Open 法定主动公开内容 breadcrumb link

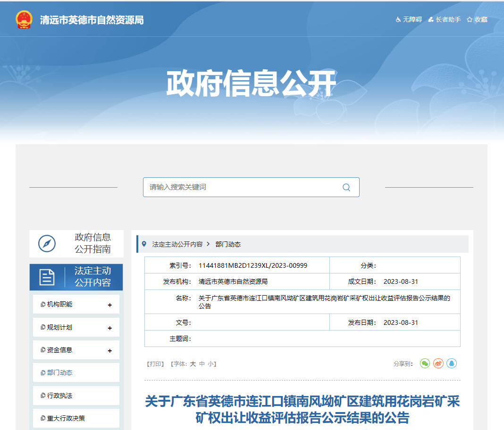pos(177,244)
